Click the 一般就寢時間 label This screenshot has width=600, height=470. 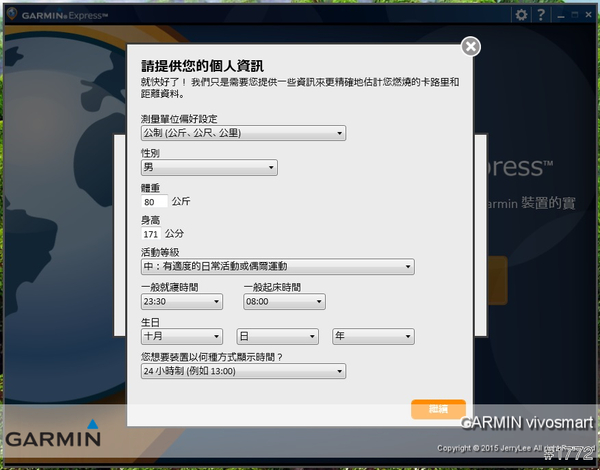pos(170,287)
